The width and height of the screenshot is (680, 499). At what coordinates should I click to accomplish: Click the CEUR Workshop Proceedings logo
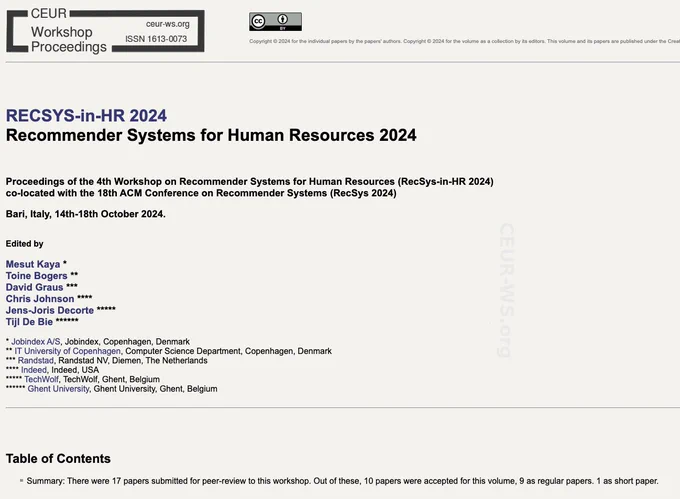pos(105,31)
